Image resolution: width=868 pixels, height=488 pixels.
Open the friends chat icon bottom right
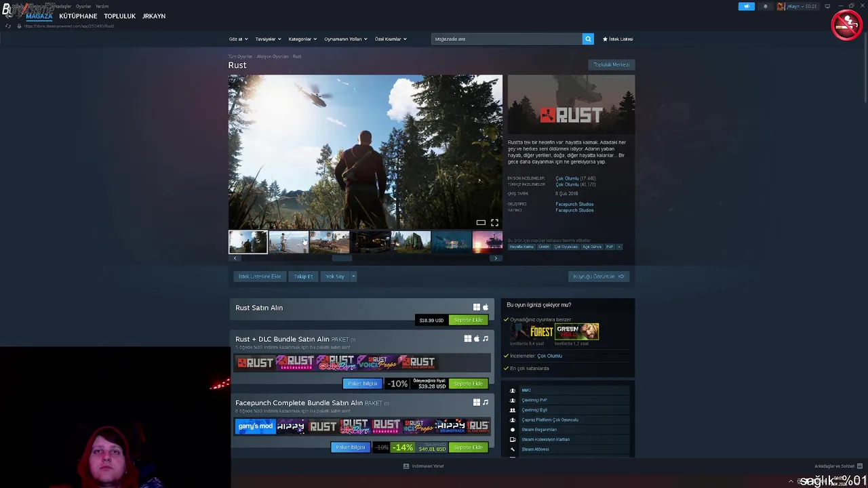(x=860, y=466)
